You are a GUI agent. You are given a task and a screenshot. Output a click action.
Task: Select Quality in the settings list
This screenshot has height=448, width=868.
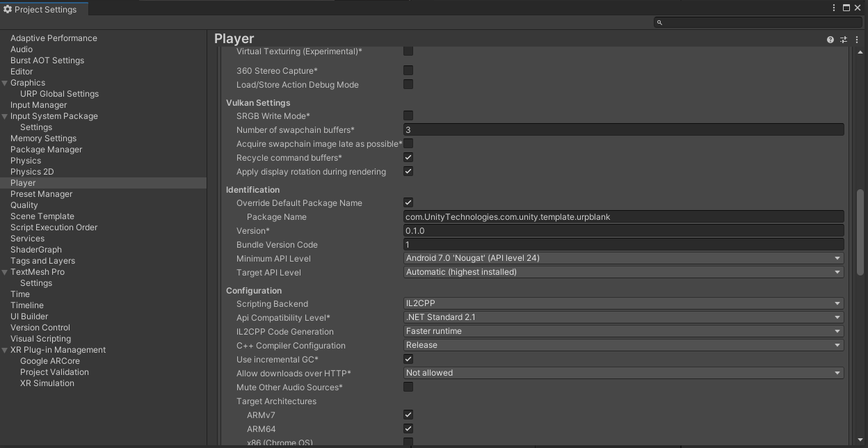[24, 205]
